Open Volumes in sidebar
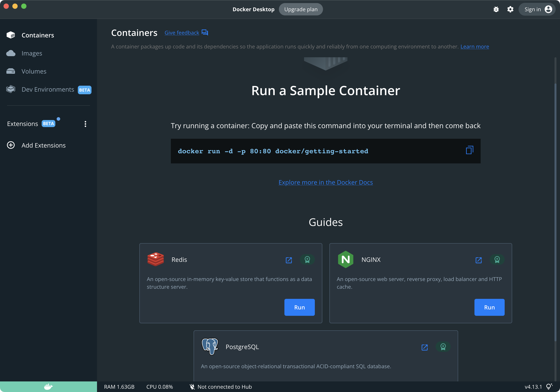The height and width of the screenshot is (392, 560). point(34,71)
